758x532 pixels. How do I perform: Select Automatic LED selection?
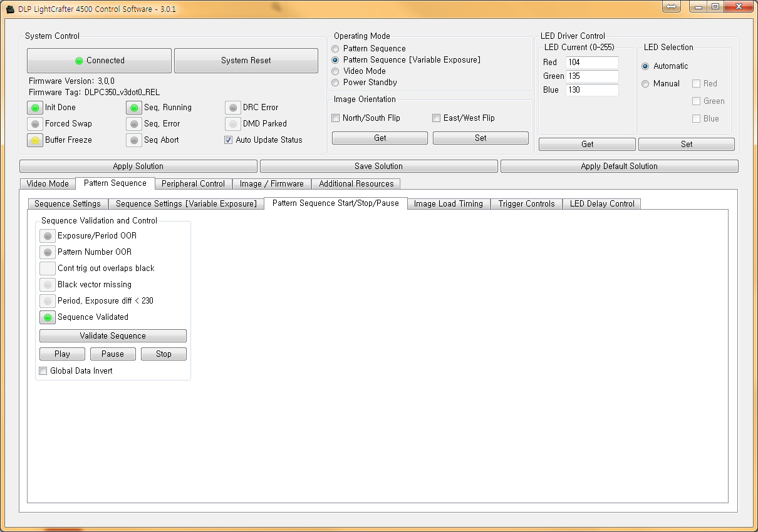coord(646,66)
